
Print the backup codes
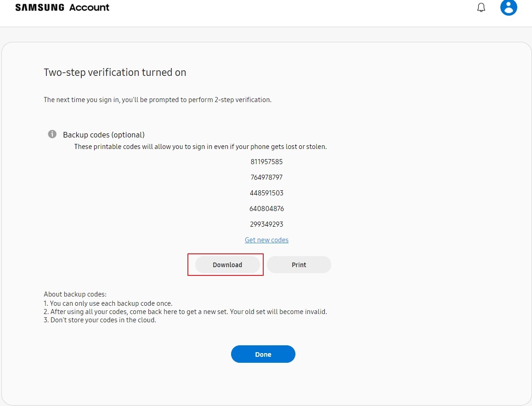[299, 265]
